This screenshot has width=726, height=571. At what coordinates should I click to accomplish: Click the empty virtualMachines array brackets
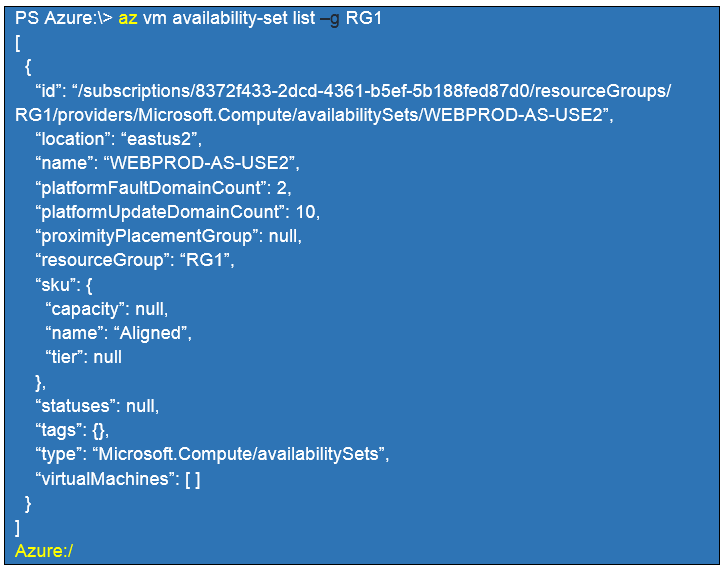pyautogui.click(x=192, y=478)
